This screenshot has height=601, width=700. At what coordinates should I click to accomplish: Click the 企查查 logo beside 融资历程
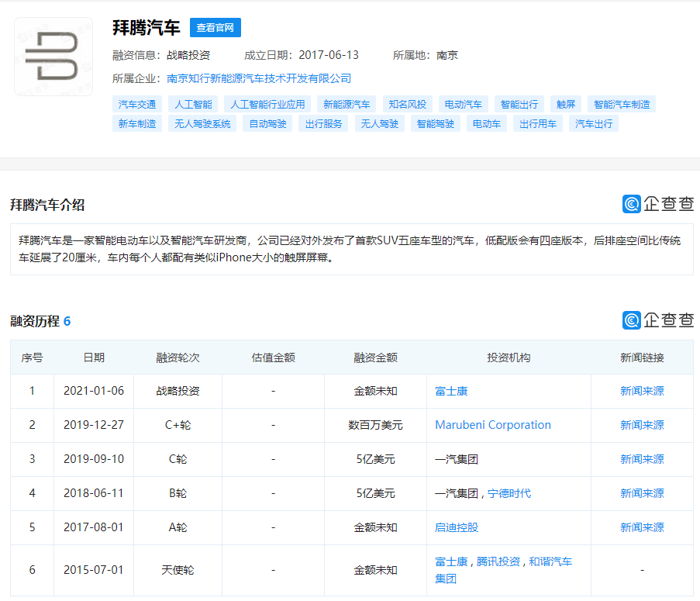(658, 320)
